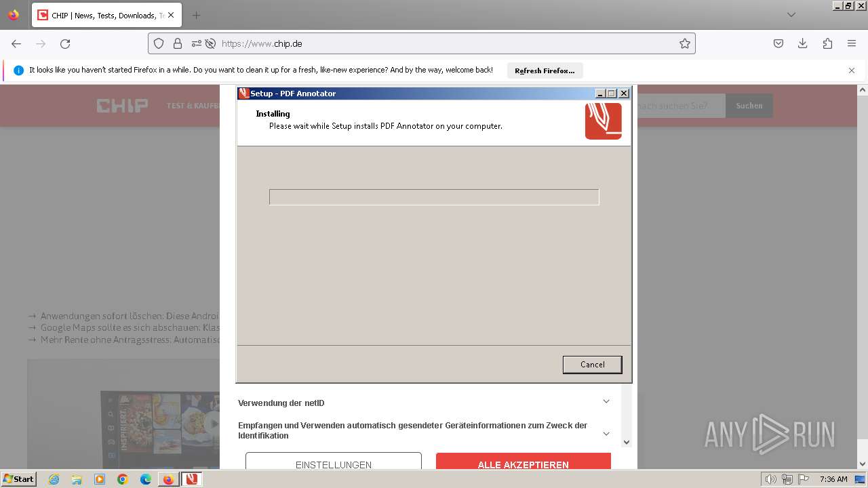
Task: Open the Save to Pocket icon
Action: (778, 43)
